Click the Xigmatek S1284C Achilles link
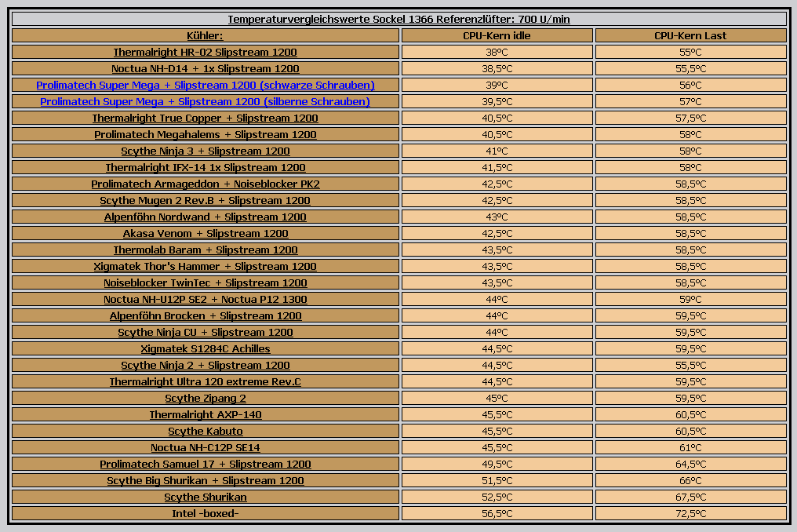Screen dimensions: 797x532 click(x=205, y=348)
